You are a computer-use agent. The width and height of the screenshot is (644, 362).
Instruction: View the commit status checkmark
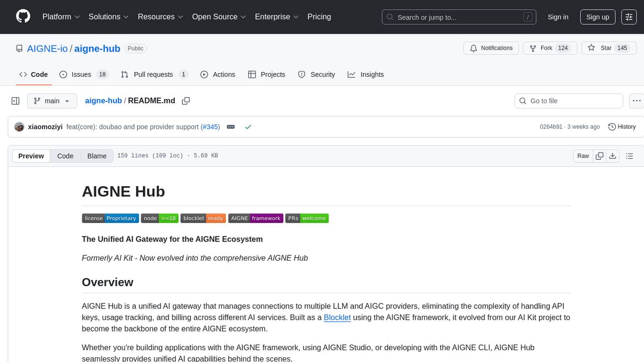[248, 127]
